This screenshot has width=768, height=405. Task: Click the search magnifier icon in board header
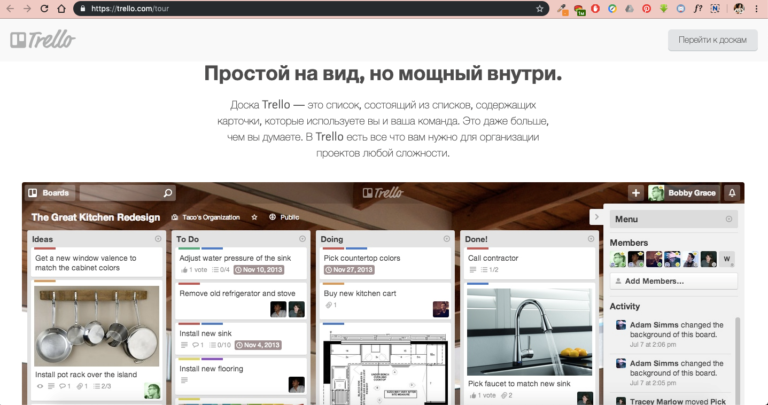coord(168,193)
